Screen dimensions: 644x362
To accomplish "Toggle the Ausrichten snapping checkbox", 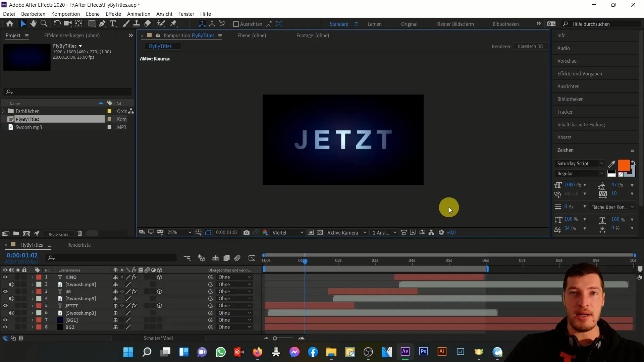I will [x=236, y=24].
